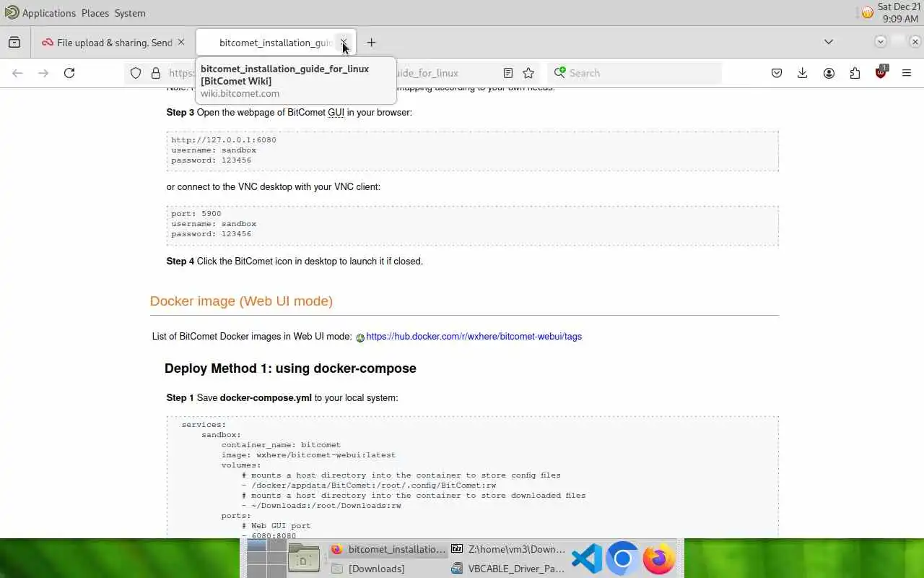Screen dimensions: 924x578
Task: Open the System menu
Action: (x=130, y=13)
